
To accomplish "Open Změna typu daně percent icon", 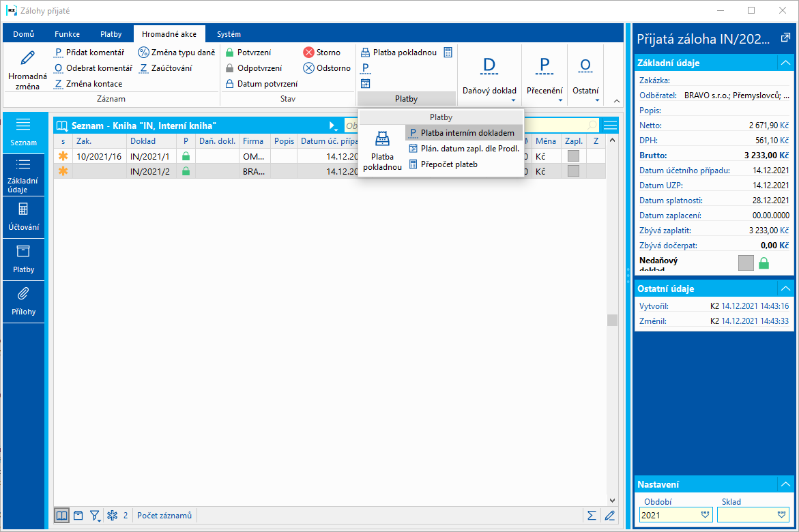I will [144, 53].
